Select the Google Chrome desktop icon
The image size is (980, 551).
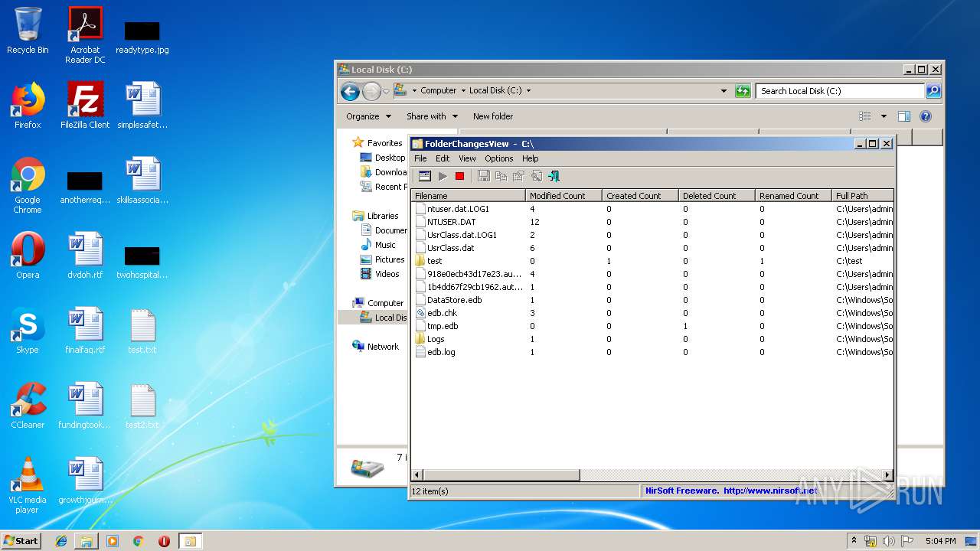click(x=28, y=186)
